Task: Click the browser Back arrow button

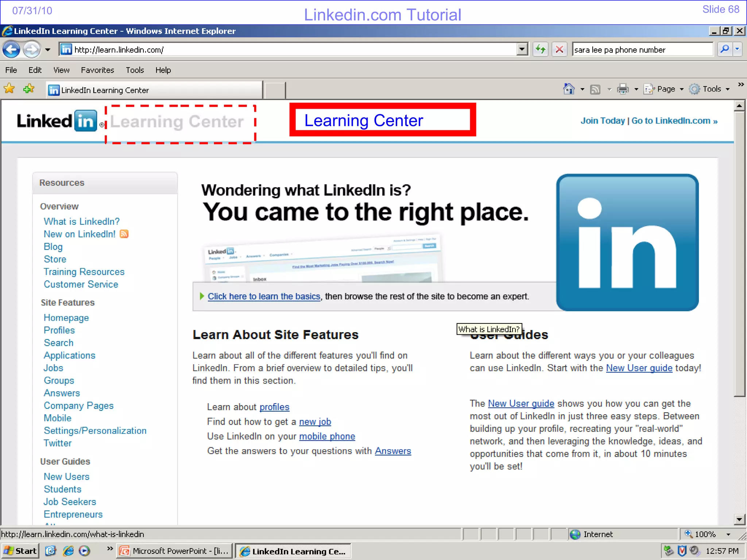Action: click(x=11, y=50)
